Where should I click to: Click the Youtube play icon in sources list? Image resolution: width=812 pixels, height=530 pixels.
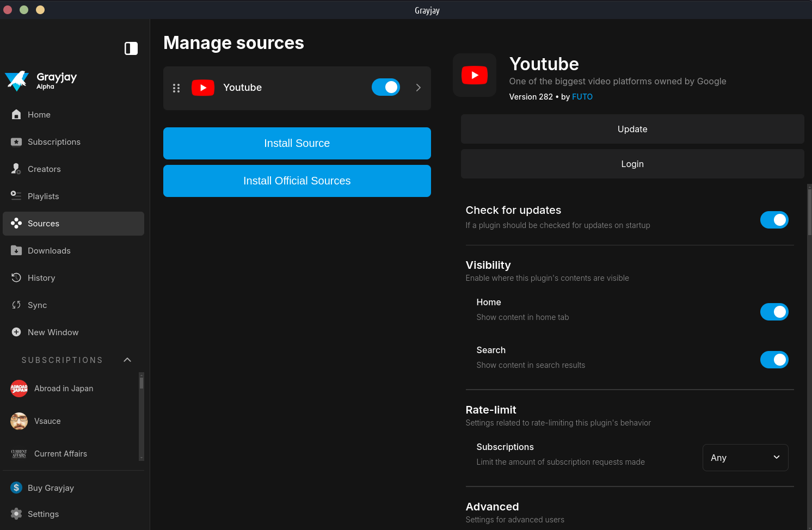(x=203, y=88)
